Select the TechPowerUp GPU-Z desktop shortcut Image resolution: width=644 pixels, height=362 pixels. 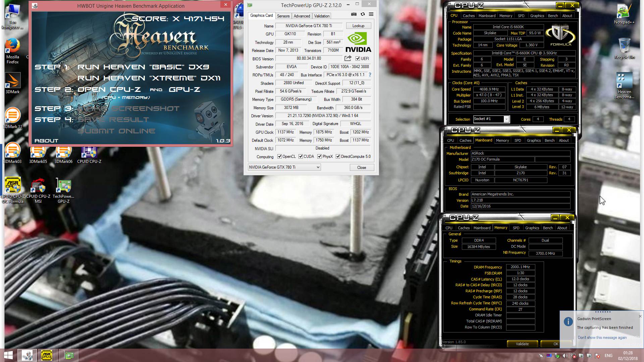(x=63, y=190)
